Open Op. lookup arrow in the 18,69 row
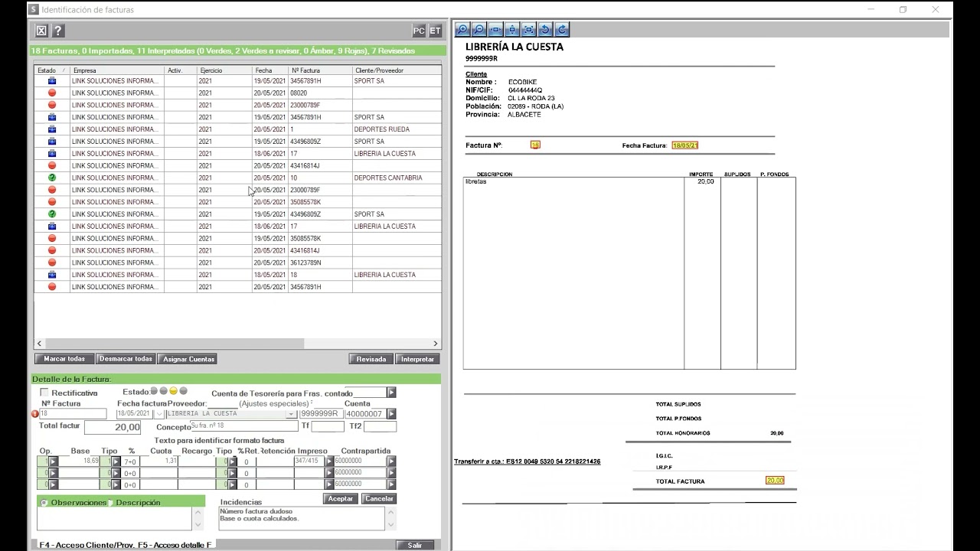980x551 pixels. [53, 461]
